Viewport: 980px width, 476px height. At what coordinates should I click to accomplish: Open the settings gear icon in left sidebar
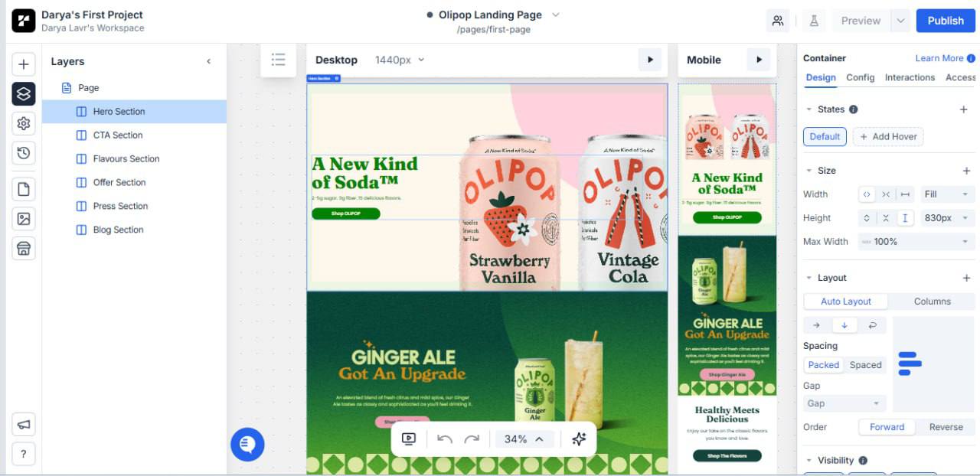pyautogui.click(x=24, y=123)
